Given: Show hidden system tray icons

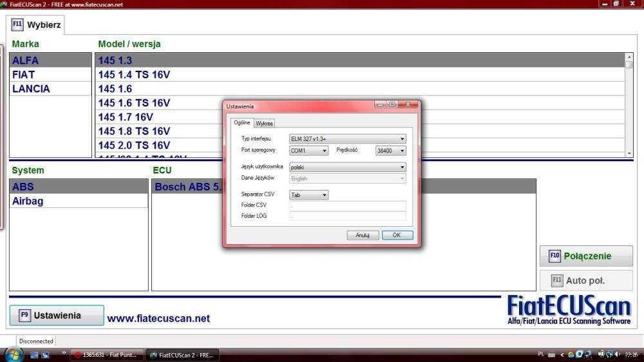Looking at the screenshot, I should [x=562, y=355].
